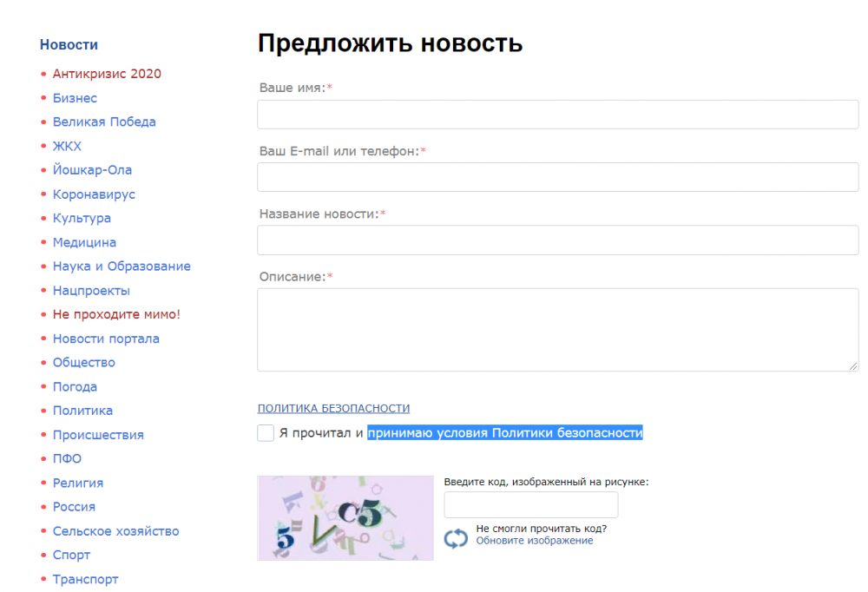Click the captcha image
Image resolution: width=868 pixels, height=592 pixels.
(345, 518)
